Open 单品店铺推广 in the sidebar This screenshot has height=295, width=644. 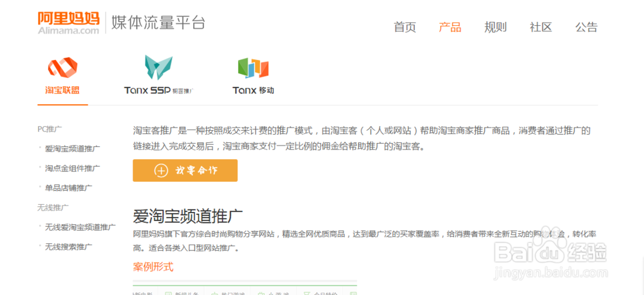tap(69, 188)
